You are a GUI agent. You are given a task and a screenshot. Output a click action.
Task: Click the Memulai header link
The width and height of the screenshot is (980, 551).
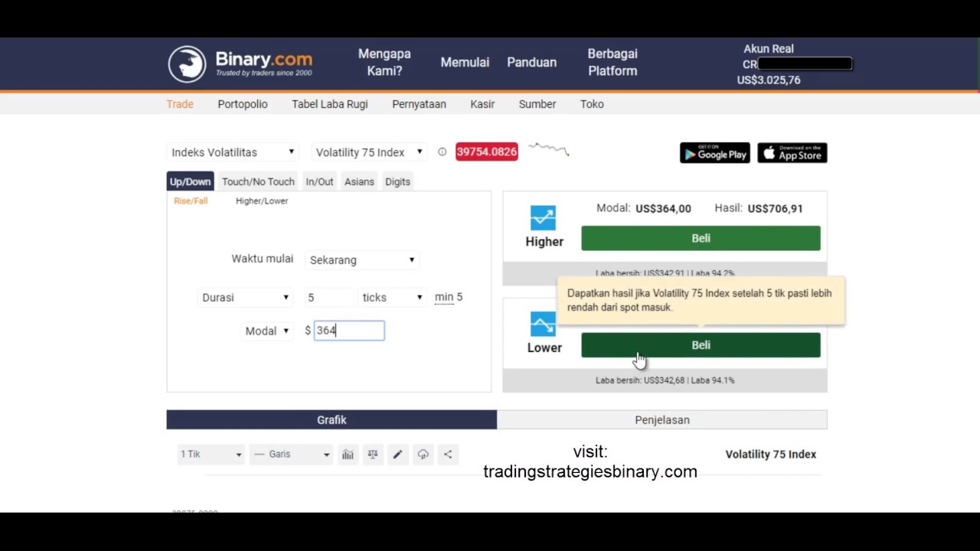[x=465, y=63]
